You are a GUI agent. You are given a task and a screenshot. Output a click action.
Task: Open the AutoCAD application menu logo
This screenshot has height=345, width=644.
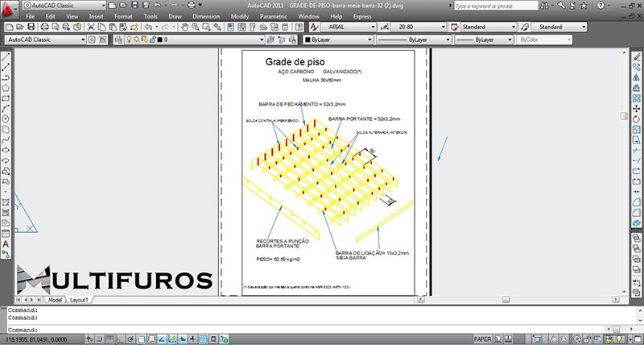8,7
